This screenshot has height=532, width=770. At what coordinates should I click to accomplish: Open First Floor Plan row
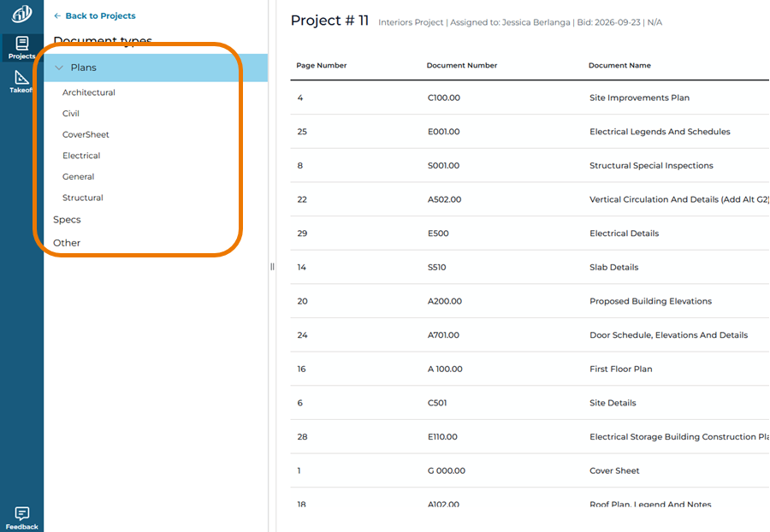530,369
